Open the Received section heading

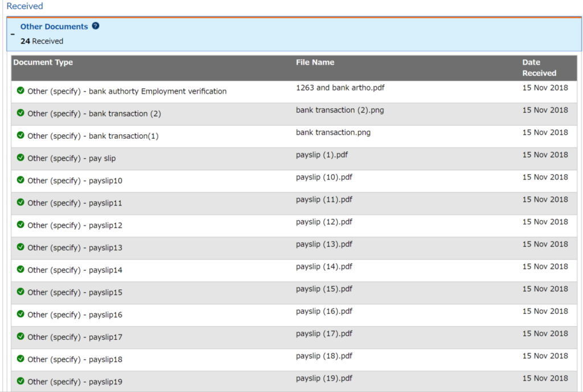point(24,6)
